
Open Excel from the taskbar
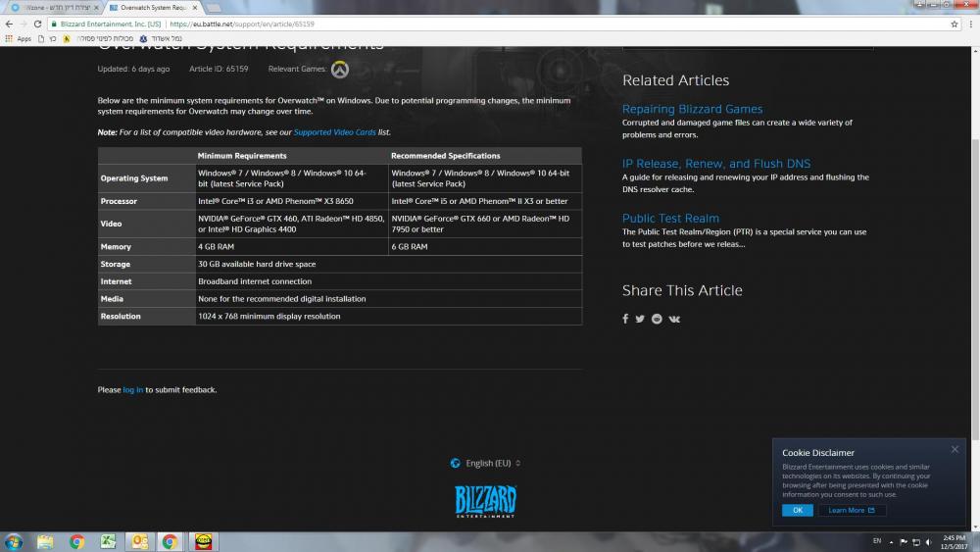[108, 541]
